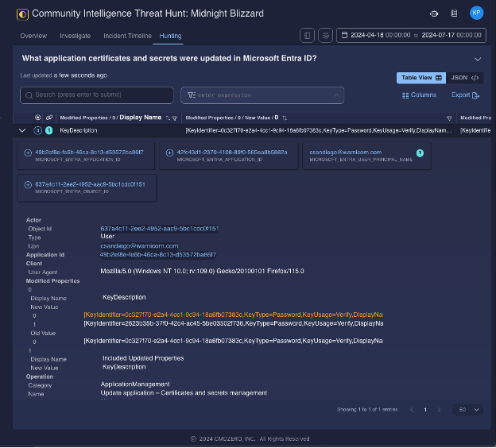Open the 49b2ef8e application ID card link
This screenshot has height=448, width=496.
89,153
